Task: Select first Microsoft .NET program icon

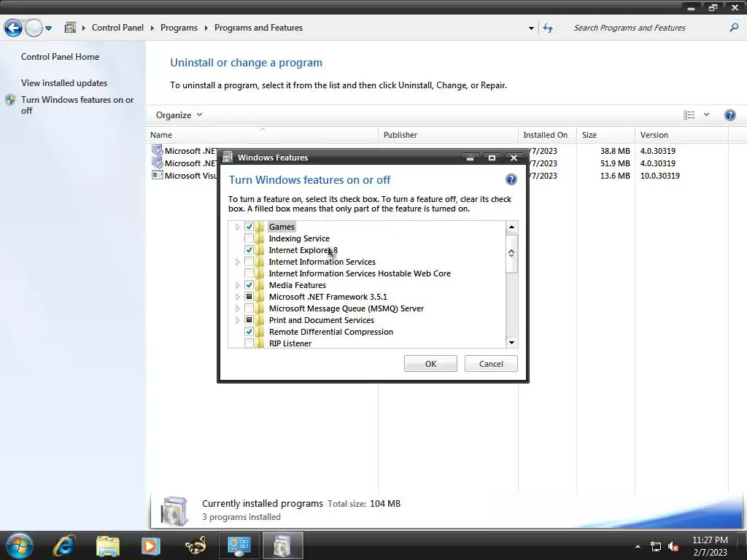Action: pos(157,150)
